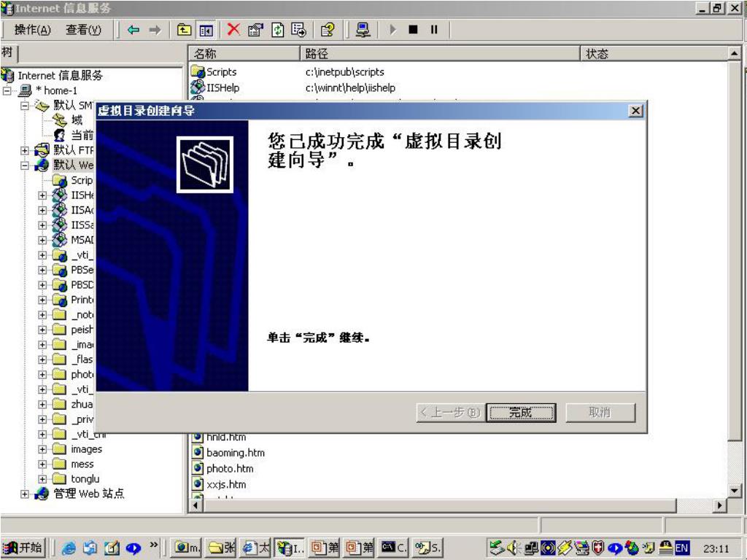
Task: Click the add computer icon in toolbar
Action: tap(363, 30)
